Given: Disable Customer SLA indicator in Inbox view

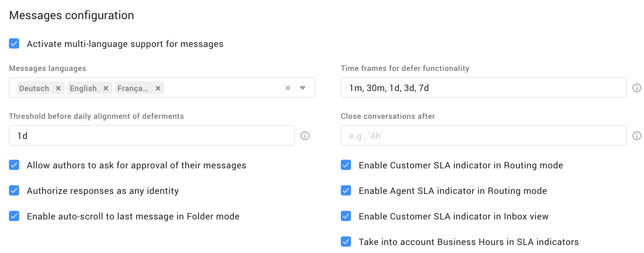Looking at the screenshot, I should pos(346,216).
